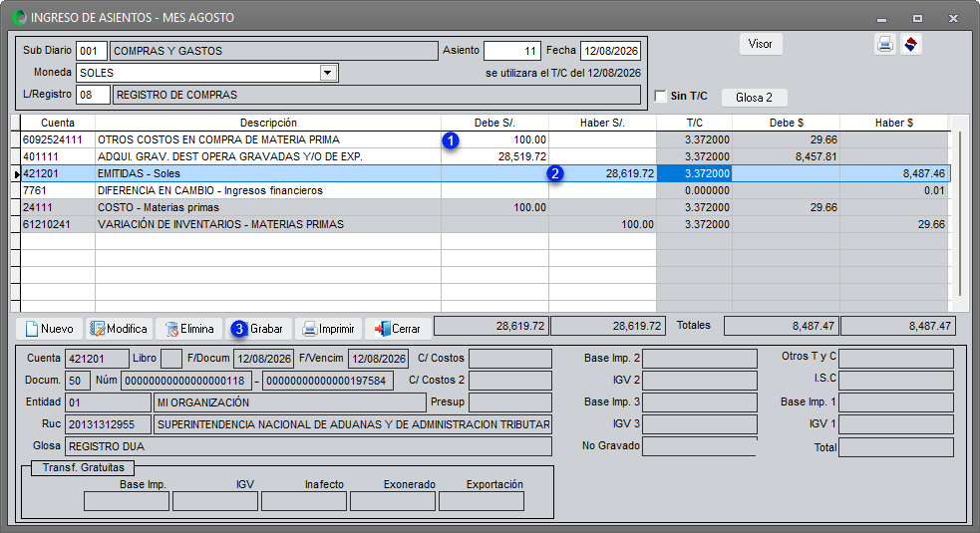
Task: Click the F/Vencim date field
Action: click(378, 359)
